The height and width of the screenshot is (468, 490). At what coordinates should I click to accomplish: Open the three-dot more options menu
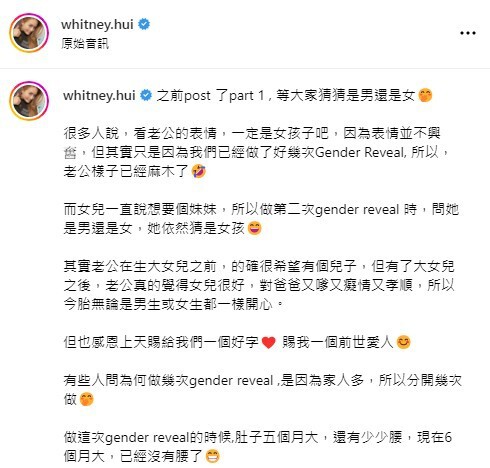point(468,33)
